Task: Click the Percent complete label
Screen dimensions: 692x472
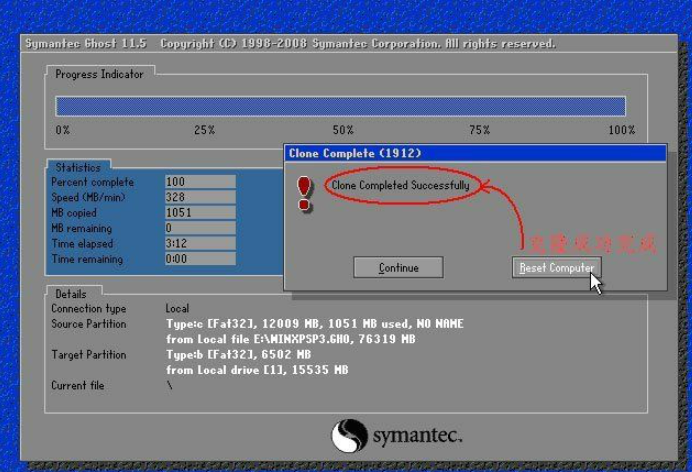Action: (x=92, y=182)
